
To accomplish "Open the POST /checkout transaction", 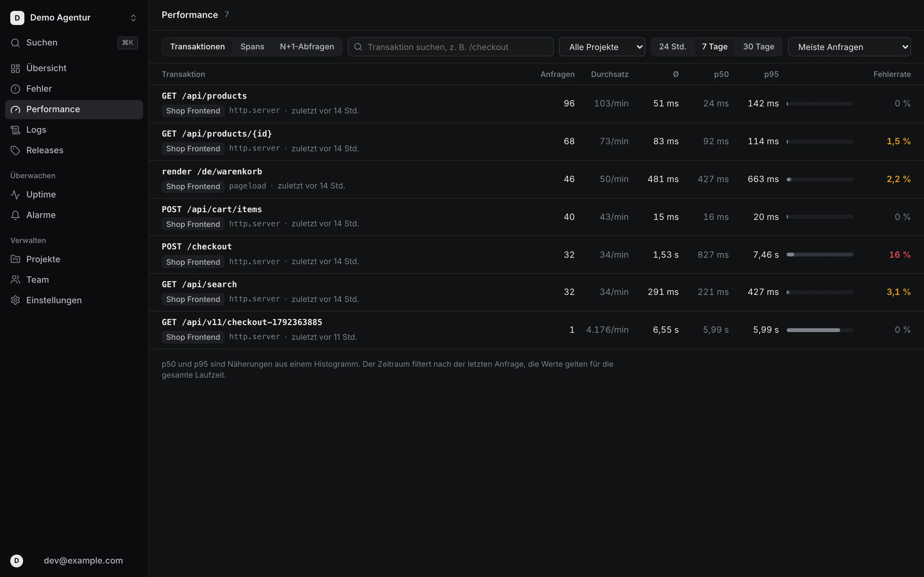I will 536,255.
